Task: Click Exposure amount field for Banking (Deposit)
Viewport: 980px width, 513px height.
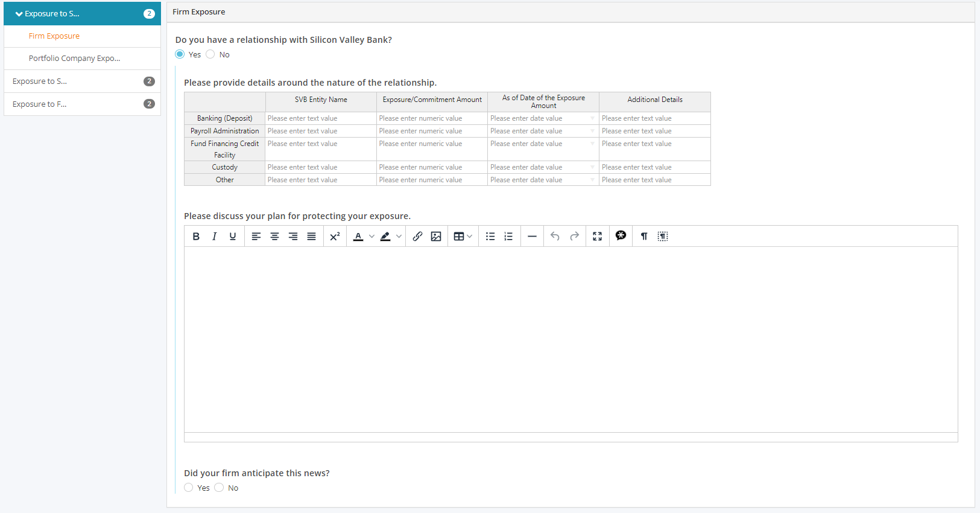Action: (432, 118)
